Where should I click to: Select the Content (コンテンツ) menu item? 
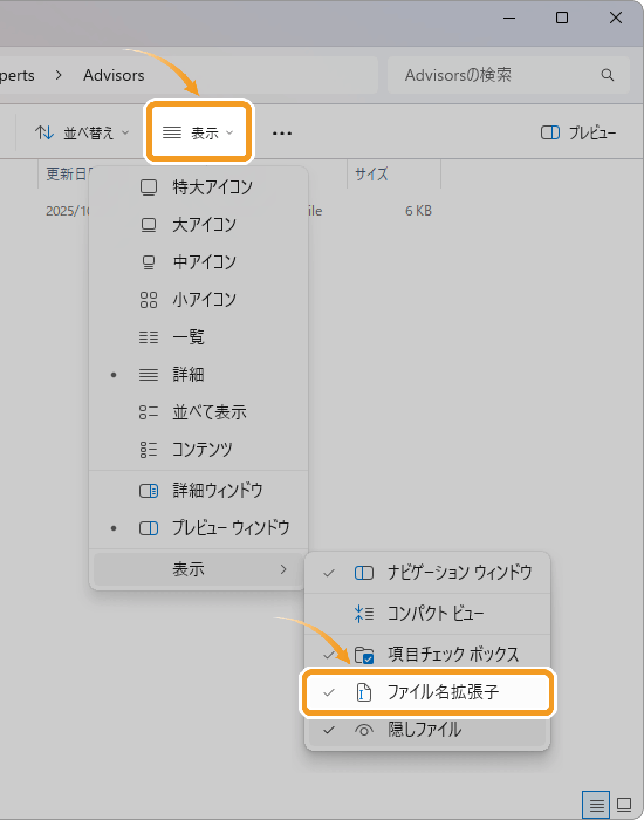201,450
